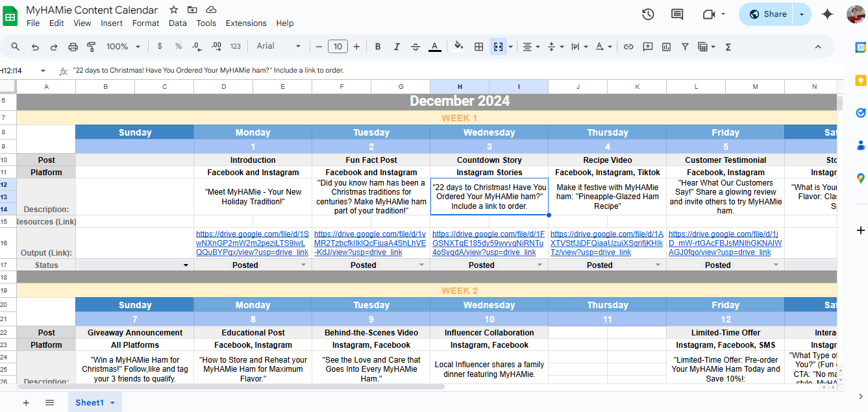Viewport: 868px width, 412px height.
Task: Click the Insert chart icon
Action: tap(666, 47)
